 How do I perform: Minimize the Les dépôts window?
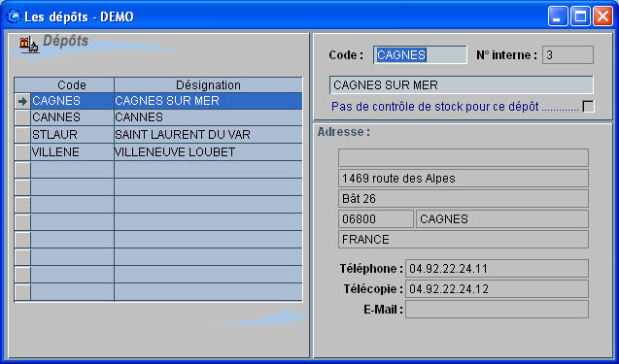coord(558,17)
